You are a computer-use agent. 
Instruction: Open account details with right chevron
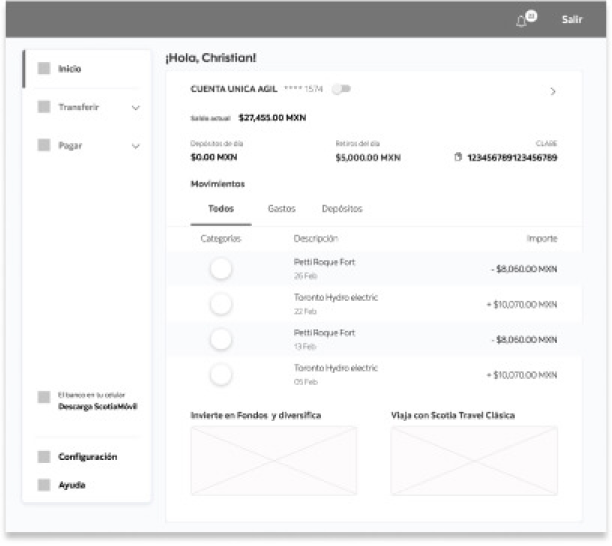(553, 91)
